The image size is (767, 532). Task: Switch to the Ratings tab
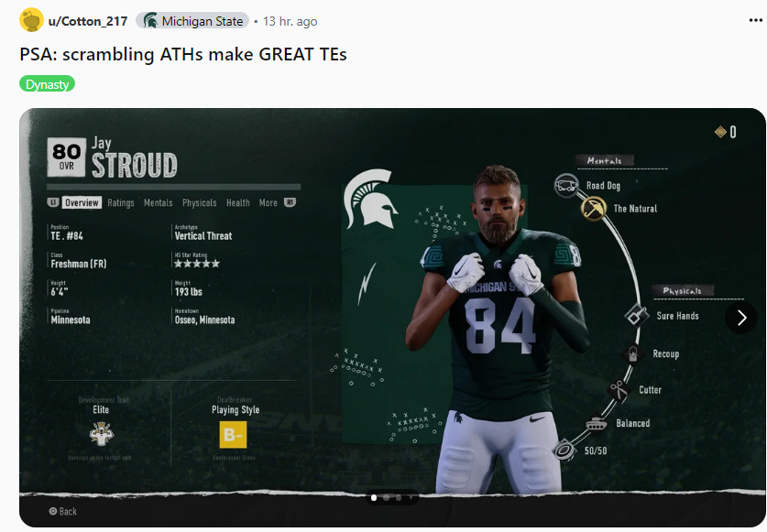coord(121,202)
